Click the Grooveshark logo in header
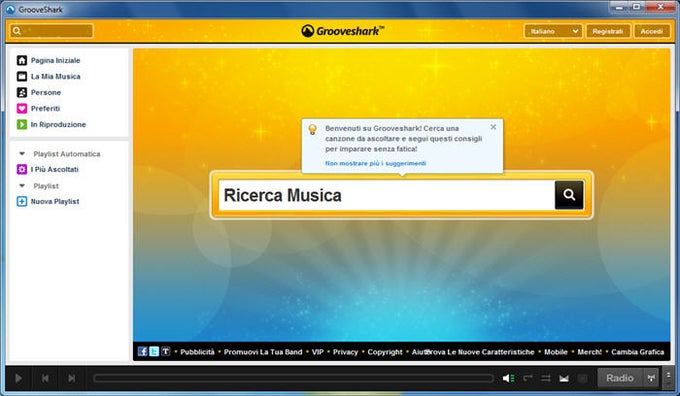The width and height of the screenshot is (680, 396). [x=343, y=31]
